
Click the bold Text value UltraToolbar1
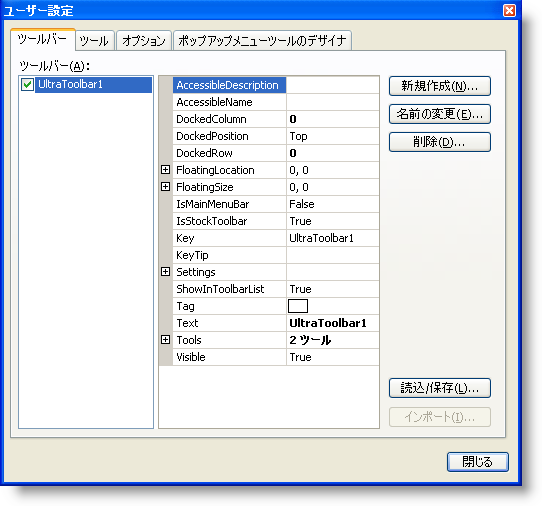pyautogui.click(x=333, y=323)
